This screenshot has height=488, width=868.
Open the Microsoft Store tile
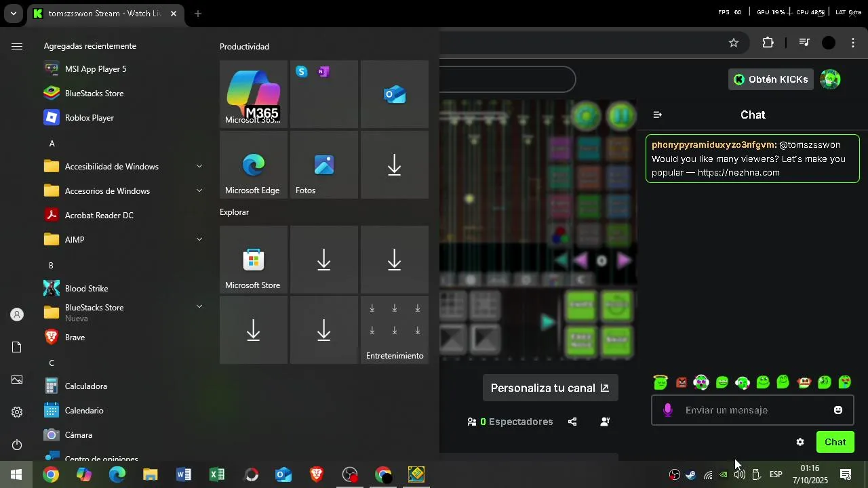pyautogui.click(x=254, y=260)
